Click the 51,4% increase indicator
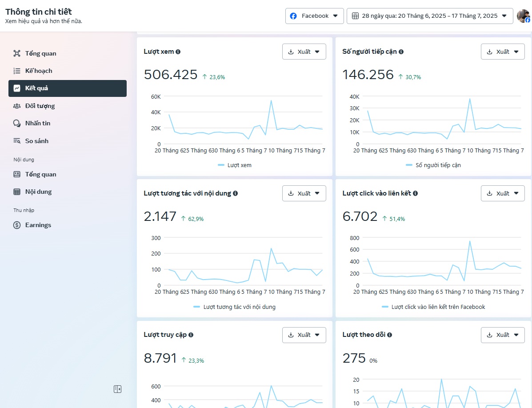 tap(394, 219)
